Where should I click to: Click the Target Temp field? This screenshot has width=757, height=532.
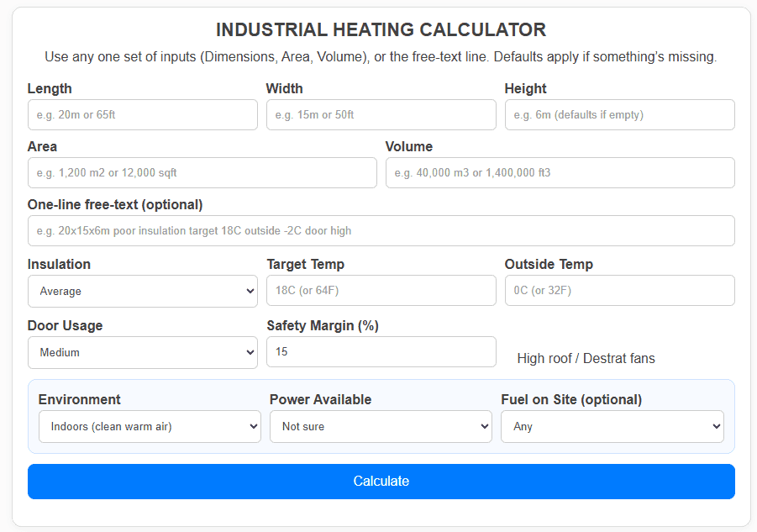coord(381,291)
